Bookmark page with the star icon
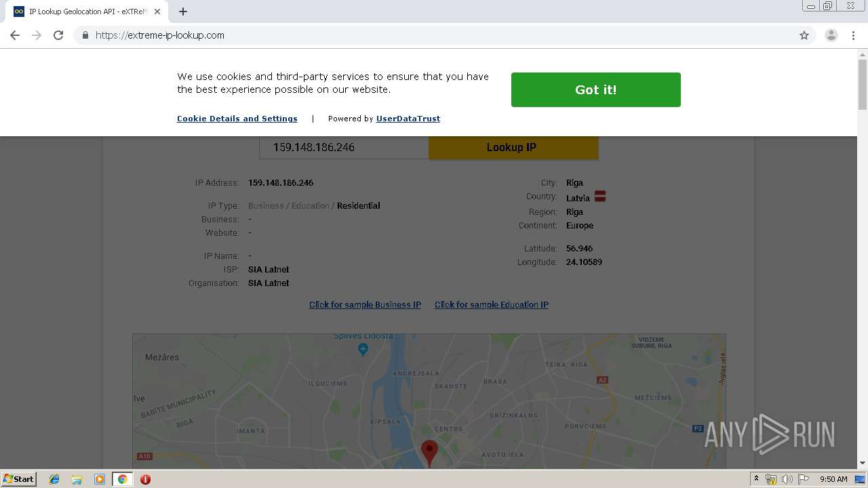The height and width of the screenshot is (488, 868). (x=804, y=35)
